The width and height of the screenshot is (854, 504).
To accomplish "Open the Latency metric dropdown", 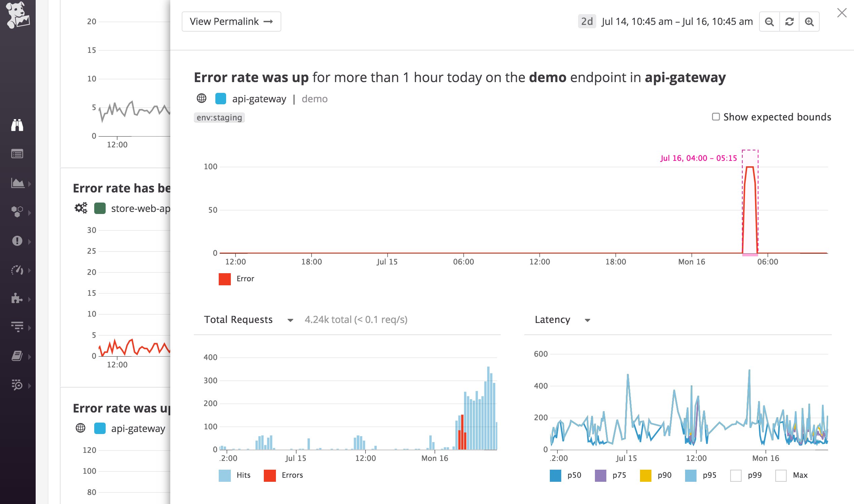I will click(x=588, y=320).
